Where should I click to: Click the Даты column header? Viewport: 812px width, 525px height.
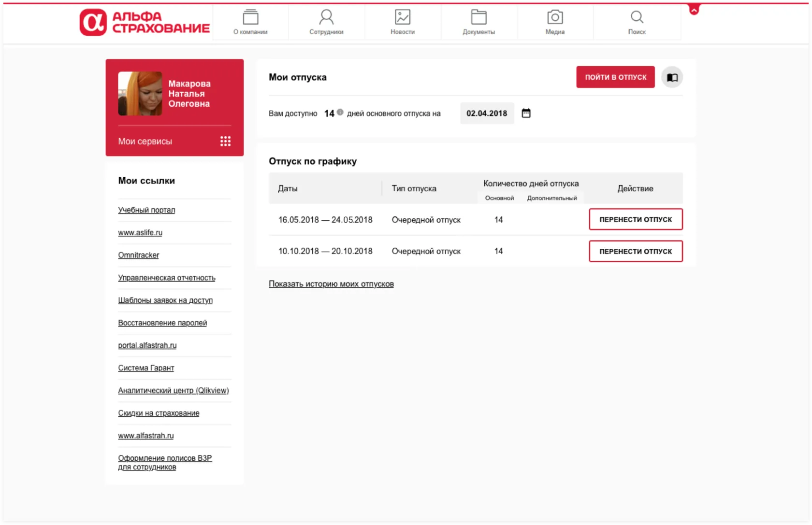(x=288, y=188)
